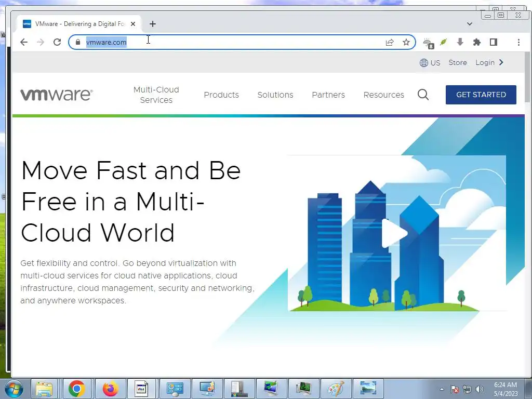Screen dimensions: 532x399
Task: Open the site search magnifier
Action: pos(423,95)
